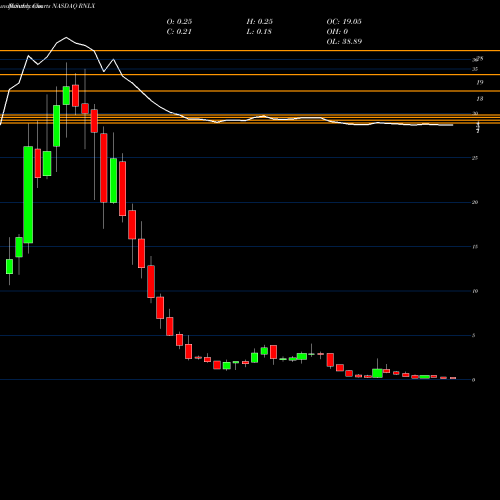Click the "OL: 38.89" readout

[344, 42]
